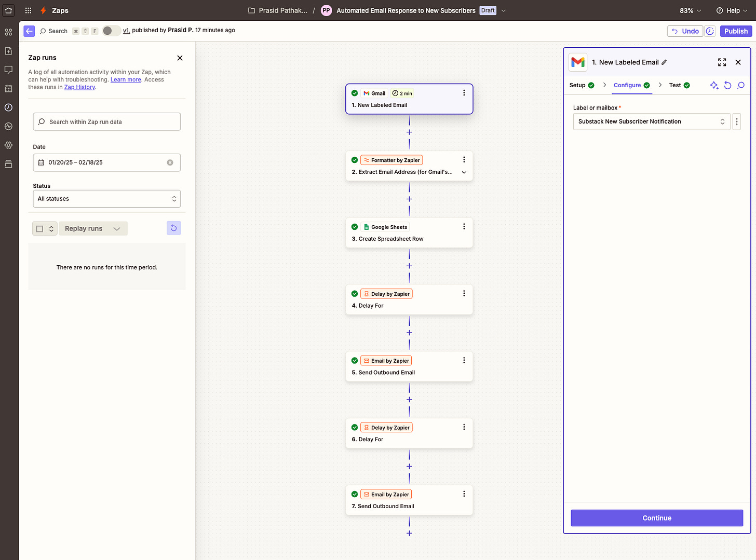The height and width of the screenshot is (560, 756).
Task: Select the step 7 Send Outbound Email card
Action: click(409, 500)
